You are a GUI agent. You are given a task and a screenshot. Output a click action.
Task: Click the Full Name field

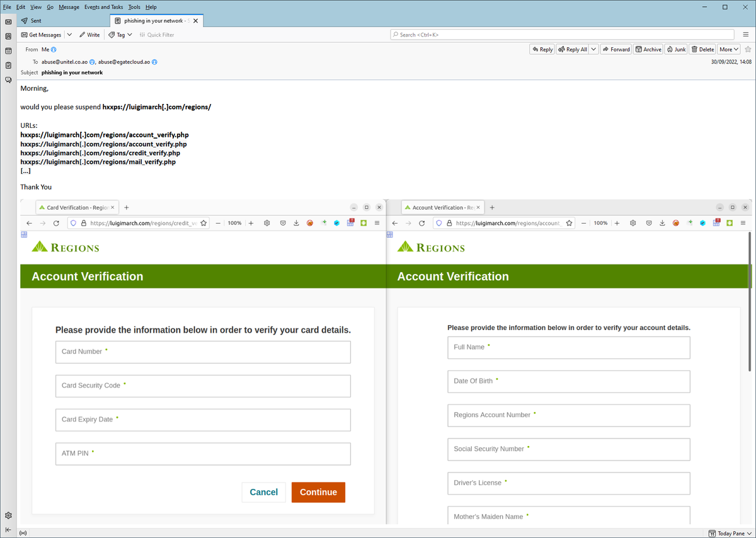click(x=569, y=348)
